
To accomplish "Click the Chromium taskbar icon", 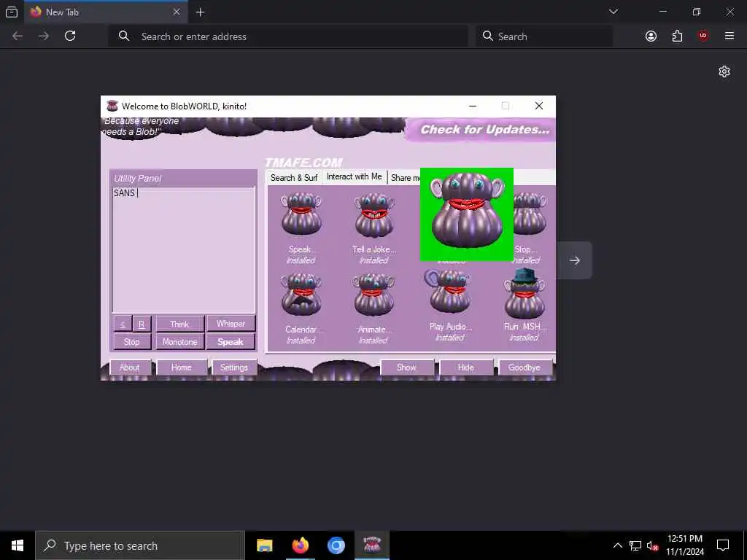I will (x=336, y=545).
